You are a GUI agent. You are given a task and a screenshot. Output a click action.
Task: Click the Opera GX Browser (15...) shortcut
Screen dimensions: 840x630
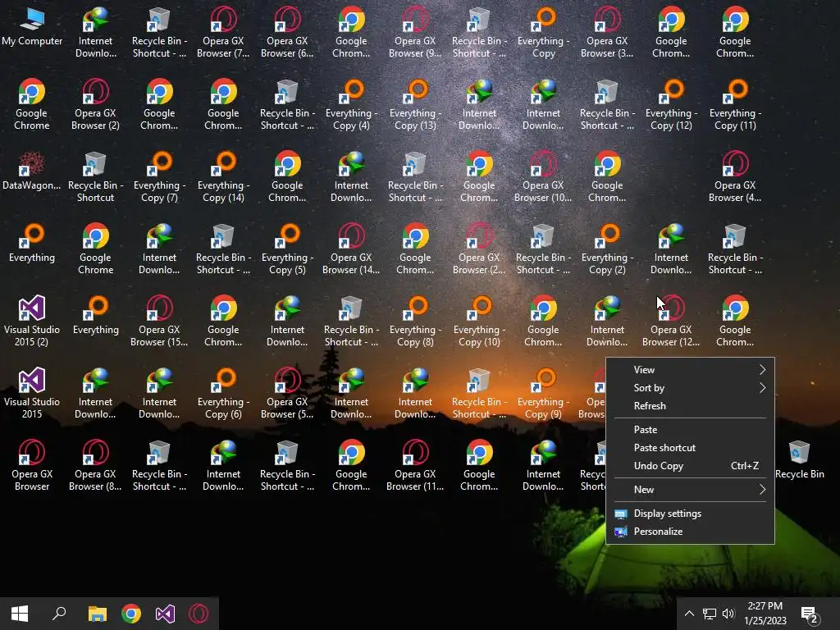[x=160, y=321]
